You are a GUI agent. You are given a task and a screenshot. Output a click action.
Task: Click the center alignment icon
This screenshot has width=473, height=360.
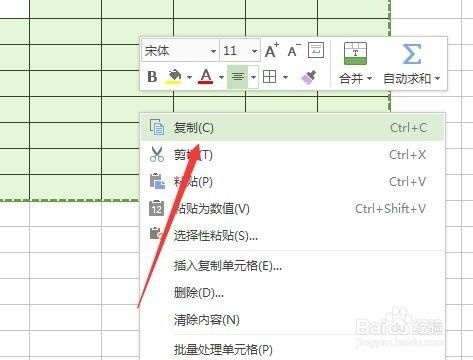237,77
